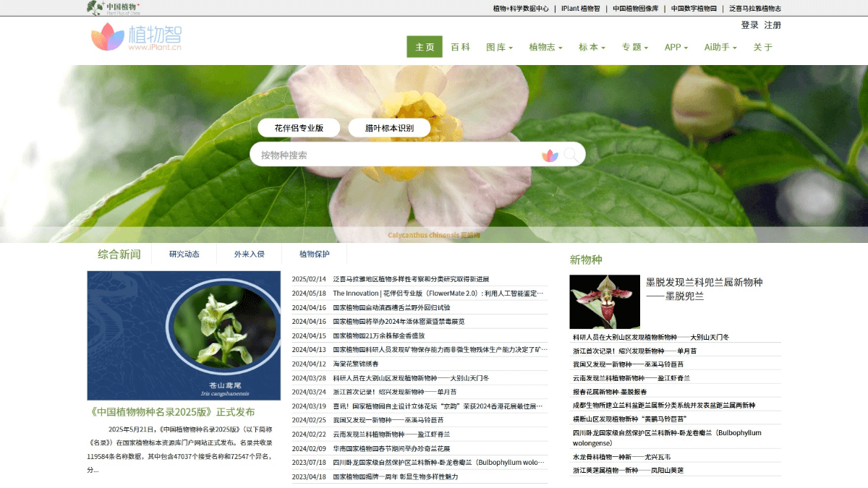Click the 登录 login link
Viewport: 868px width, 488px height.
(749, 25)
